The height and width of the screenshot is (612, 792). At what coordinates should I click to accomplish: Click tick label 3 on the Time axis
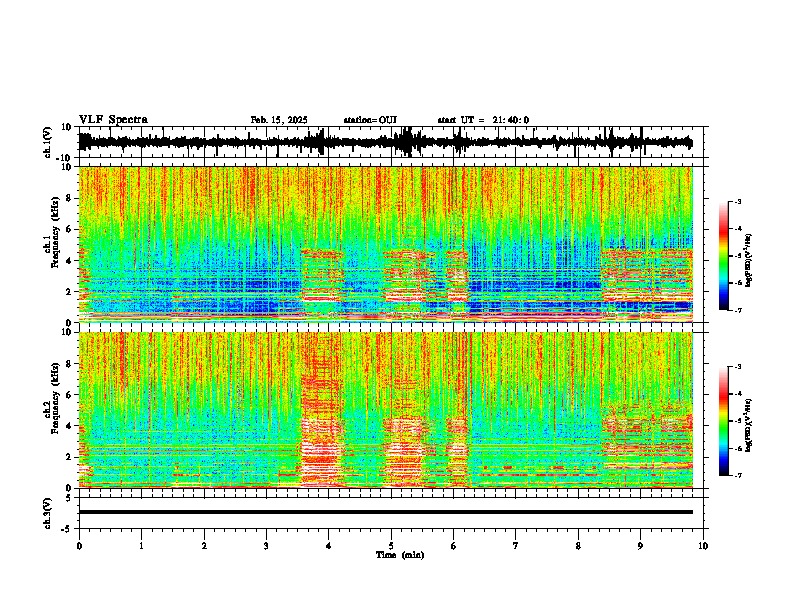(266, 546)
